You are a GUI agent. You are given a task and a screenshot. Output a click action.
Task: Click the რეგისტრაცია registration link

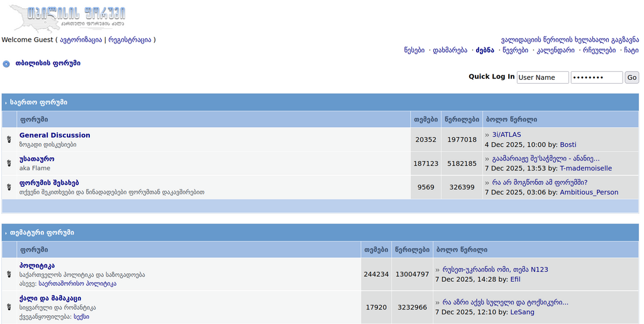pyautogui.click(x=130, y=40)
